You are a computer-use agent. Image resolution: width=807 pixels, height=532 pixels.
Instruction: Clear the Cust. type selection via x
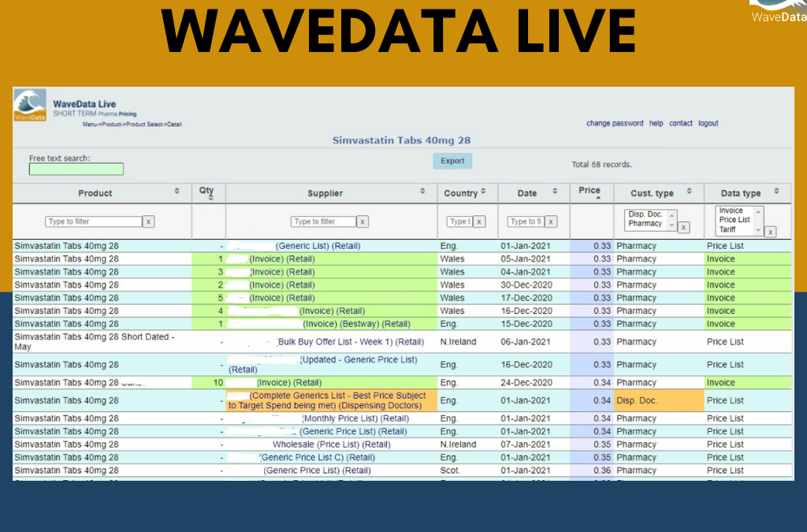pyautogui.click(x=683, y=228)
